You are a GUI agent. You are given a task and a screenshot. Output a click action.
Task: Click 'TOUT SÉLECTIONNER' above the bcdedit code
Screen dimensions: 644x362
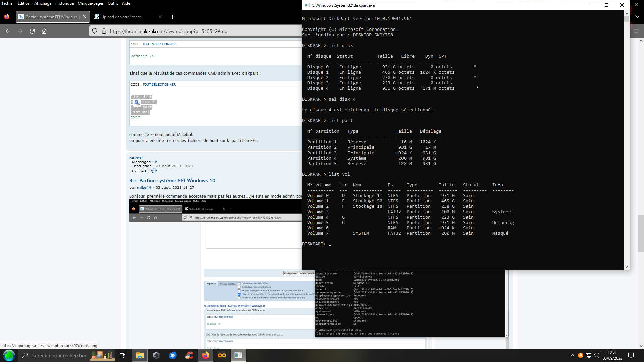pos(159,44)
